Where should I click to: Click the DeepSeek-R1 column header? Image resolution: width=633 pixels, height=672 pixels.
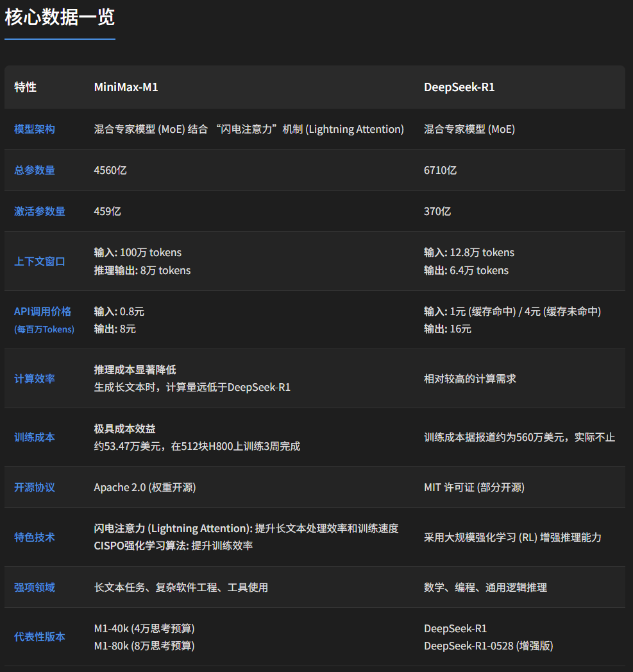[459, 87]
